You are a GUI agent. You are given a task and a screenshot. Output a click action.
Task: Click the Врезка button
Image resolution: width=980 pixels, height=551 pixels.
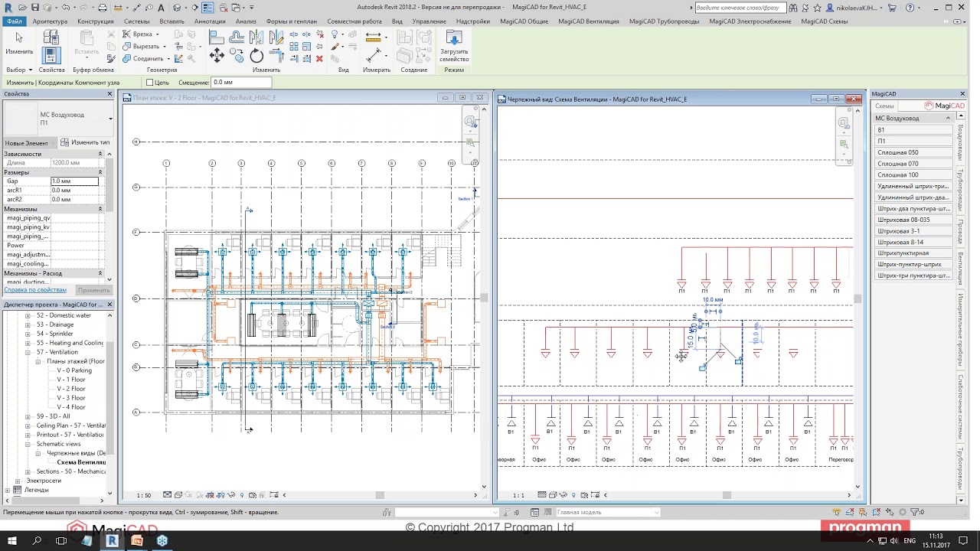[142, 34]
